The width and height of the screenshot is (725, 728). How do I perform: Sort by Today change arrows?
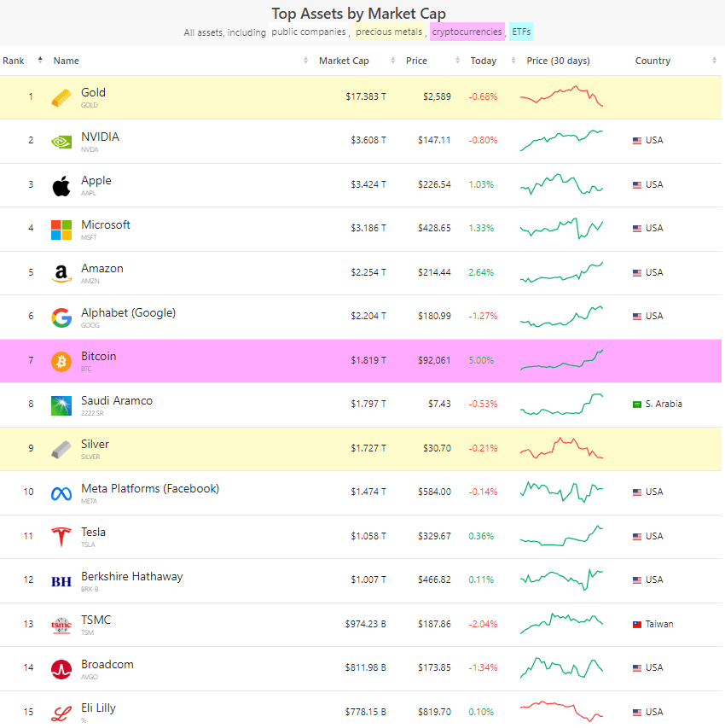coord(513,60)
